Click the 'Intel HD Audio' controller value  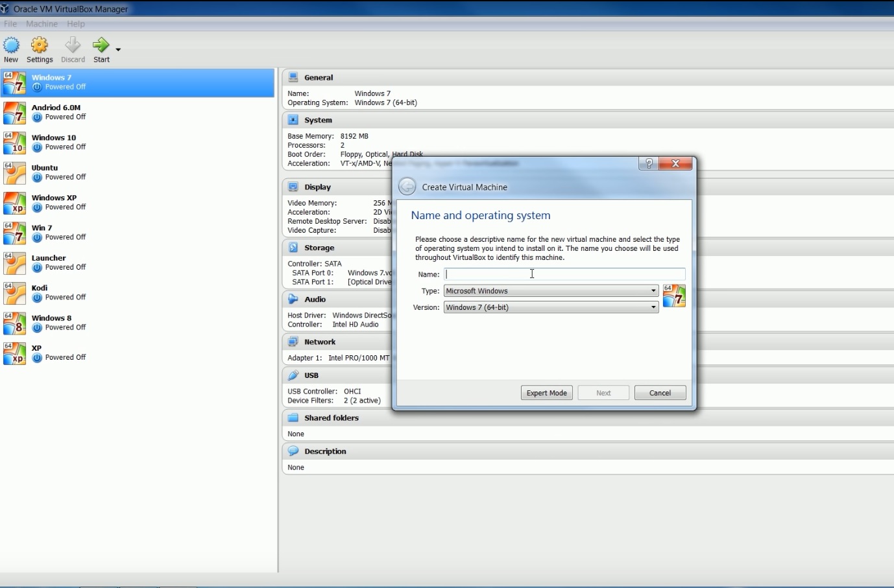tap(356, 324)
